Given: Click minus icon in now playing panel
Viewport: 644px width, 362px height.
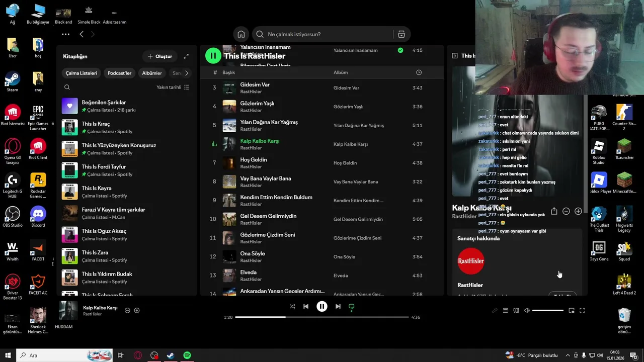Looking at the screenshot, I should [566, 212].
